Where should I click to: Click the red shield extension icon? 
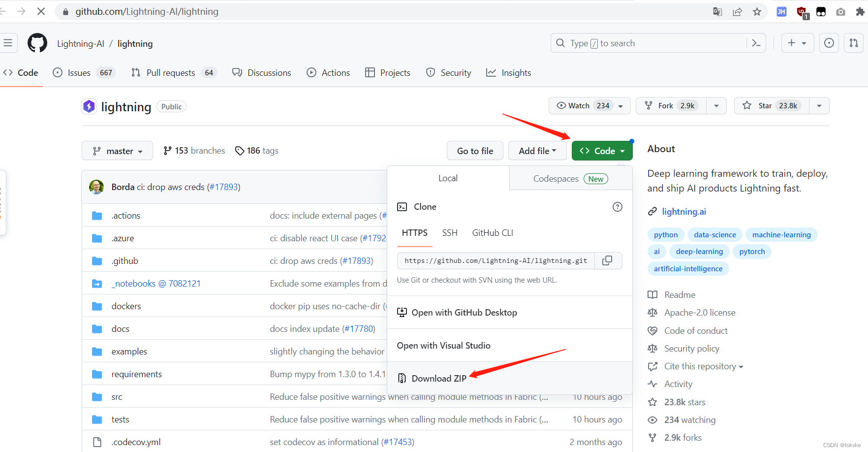point(802,12)
